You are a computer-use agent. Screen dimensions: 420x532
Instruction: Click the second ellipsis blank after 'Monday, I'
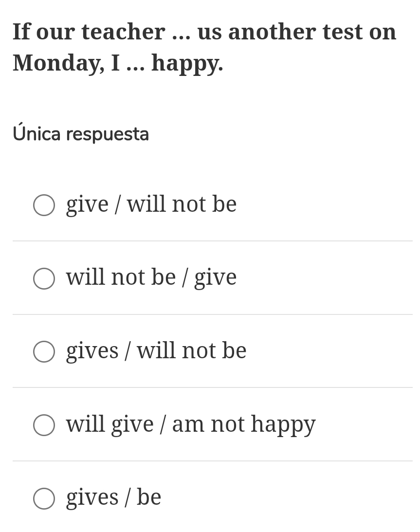135,64
